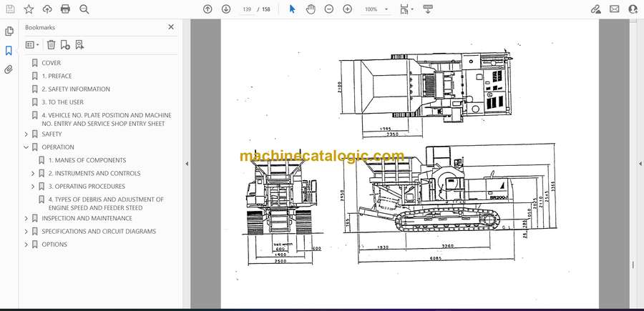Screen dimensions: 644x311
Task: Activate the hand pan tool
Action: tap(311, 9)
